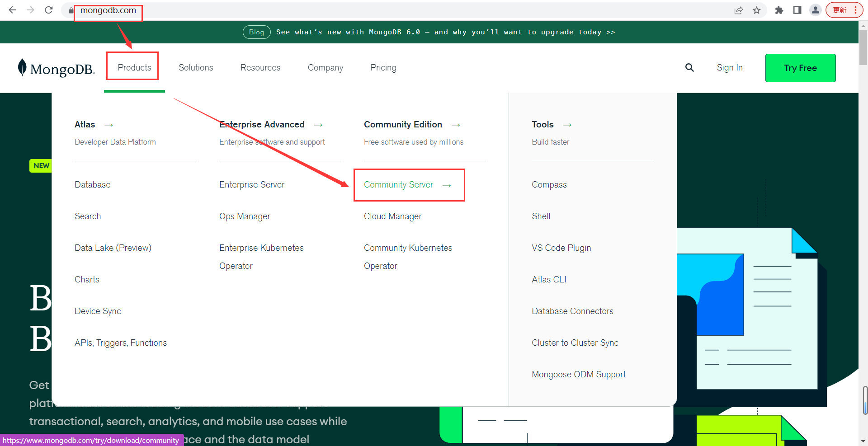This screenshot has height=446, width=868.
Task: Select Enterprise Kubernetes Operator
Action: pos(261,257)
